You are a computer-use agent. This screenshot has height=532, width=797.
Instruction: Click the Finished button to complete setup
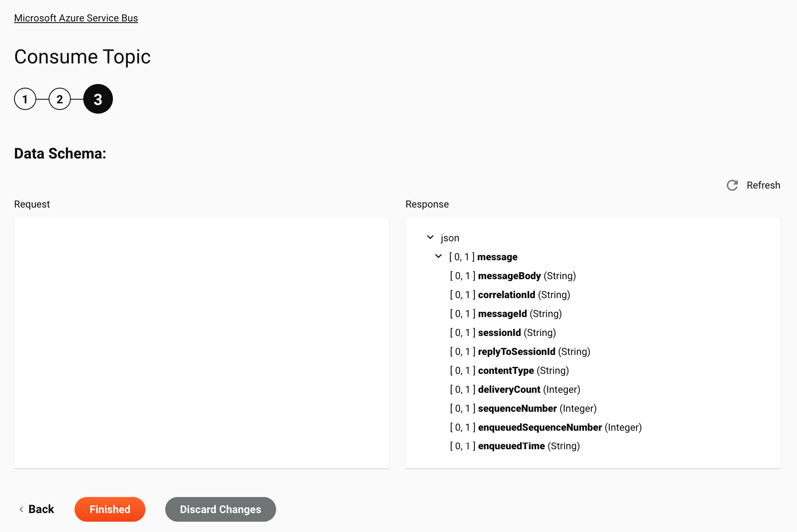110,509
